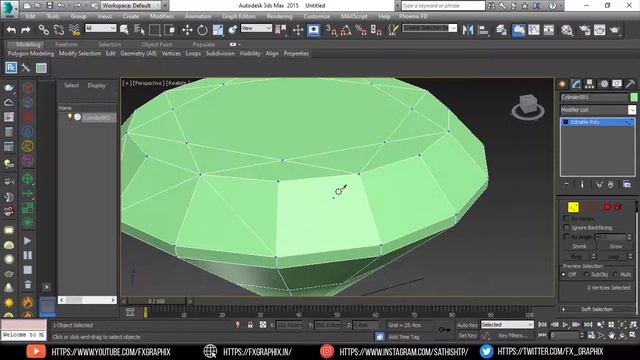Toggle selection lock padlock in status bar
Image resolution: width=640 pixels, height=360 pixels.
pyautogui.click(x=250, y=325)
